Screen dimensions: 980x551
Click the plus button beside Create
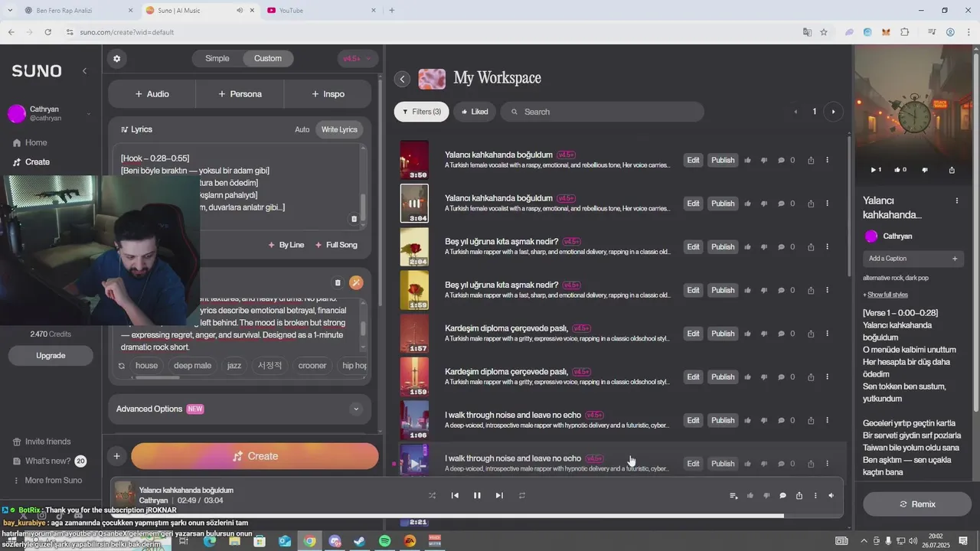(x=117, y=456)
